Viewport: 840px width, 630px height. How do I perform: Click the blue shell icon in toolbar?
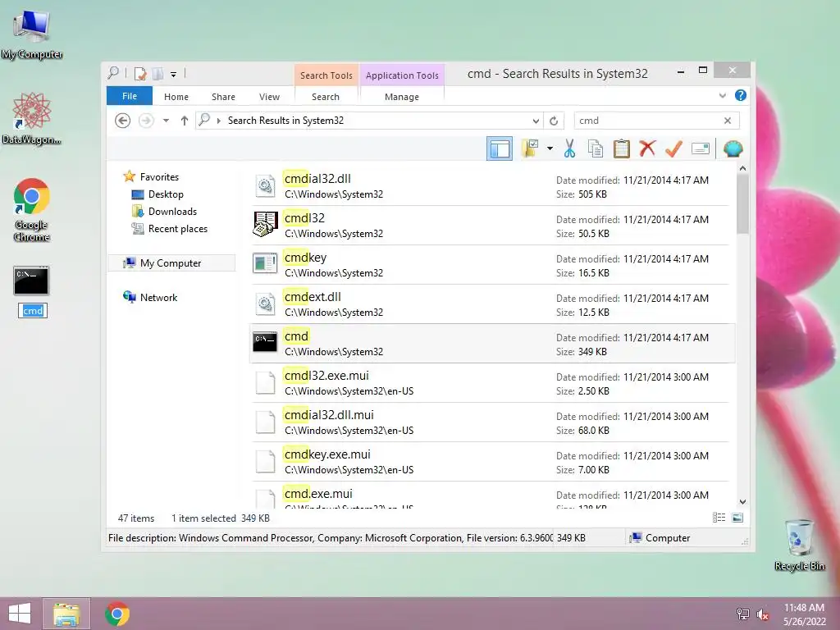coord(733,148)
